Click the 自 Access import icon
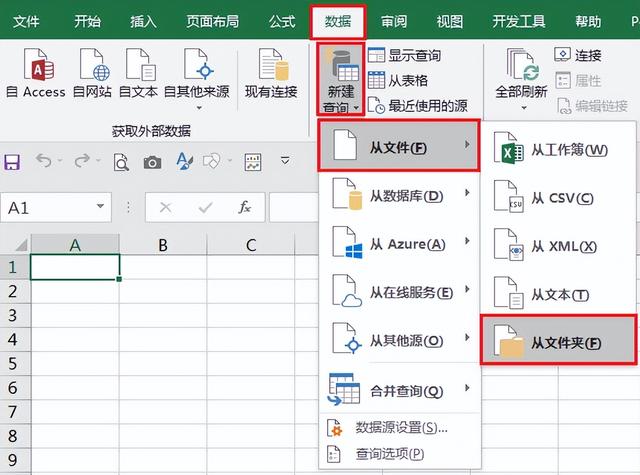The width and height of the screenshot is (640, 475). 36,72
